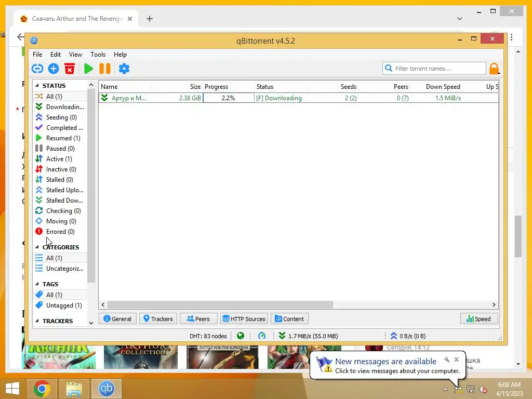The height and width of the screenshot is (399, 532).
Task: Open Preferences with the gear icon
Action: [124, 69]
